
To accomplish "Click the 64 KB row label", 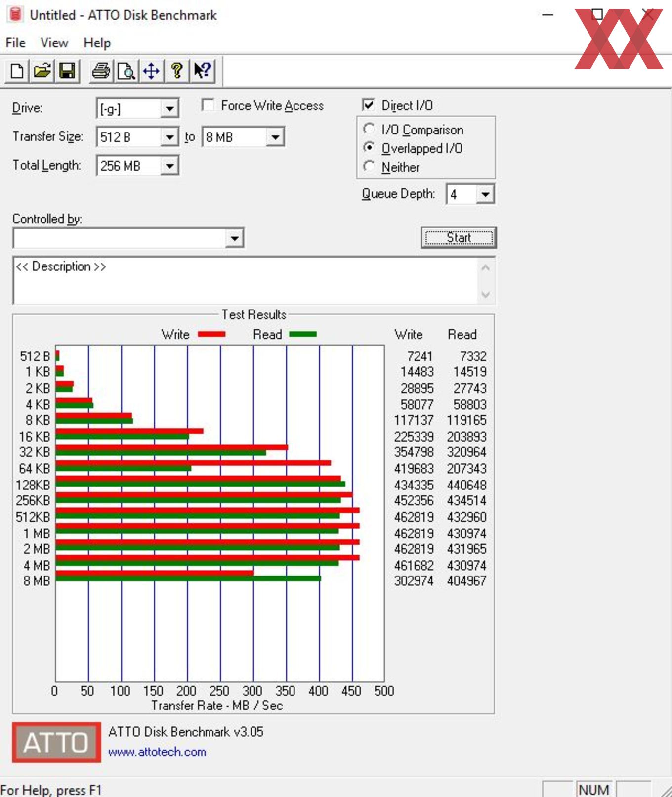I will pos(35,468).
